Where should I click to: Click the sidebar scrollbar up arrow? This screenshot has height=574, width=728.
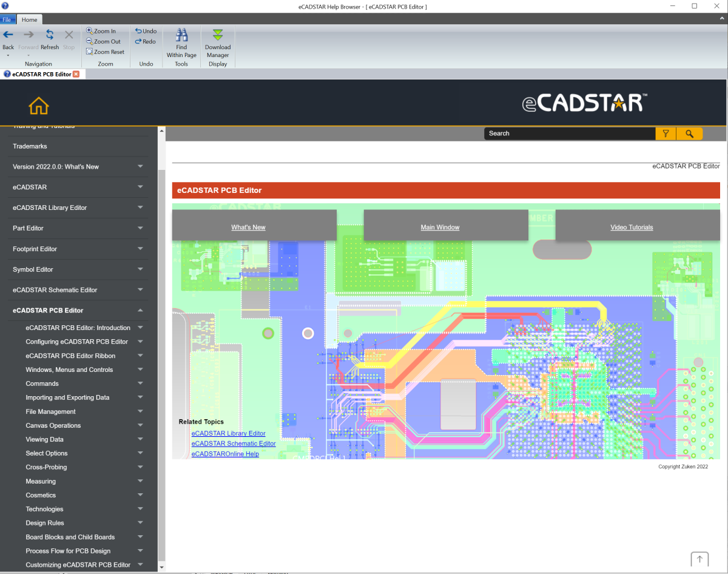pos(161,130)
